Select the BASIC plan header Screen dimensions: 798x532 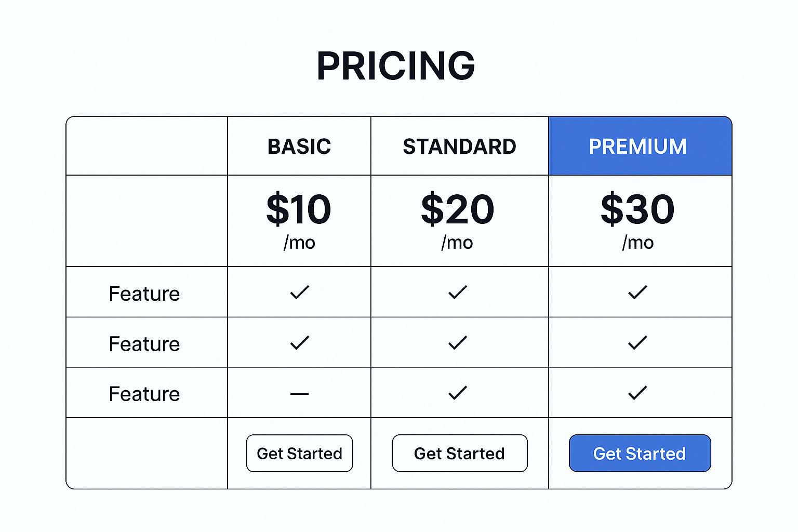299,147
